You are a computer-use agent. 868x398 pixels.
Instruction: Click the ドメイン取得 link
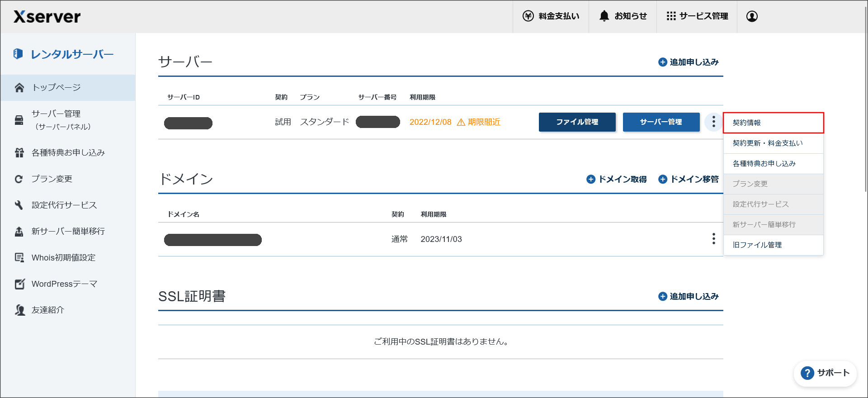point(617,179)
